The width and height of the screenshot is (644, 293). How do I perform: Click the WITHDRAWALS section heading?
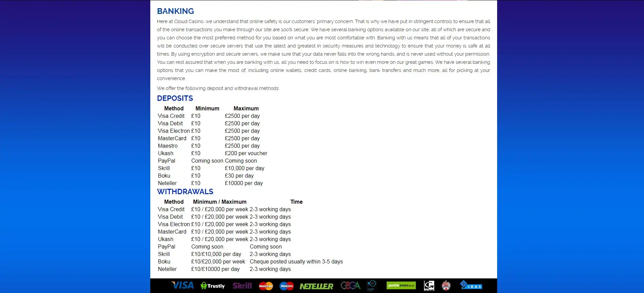(x=185, y=192)
